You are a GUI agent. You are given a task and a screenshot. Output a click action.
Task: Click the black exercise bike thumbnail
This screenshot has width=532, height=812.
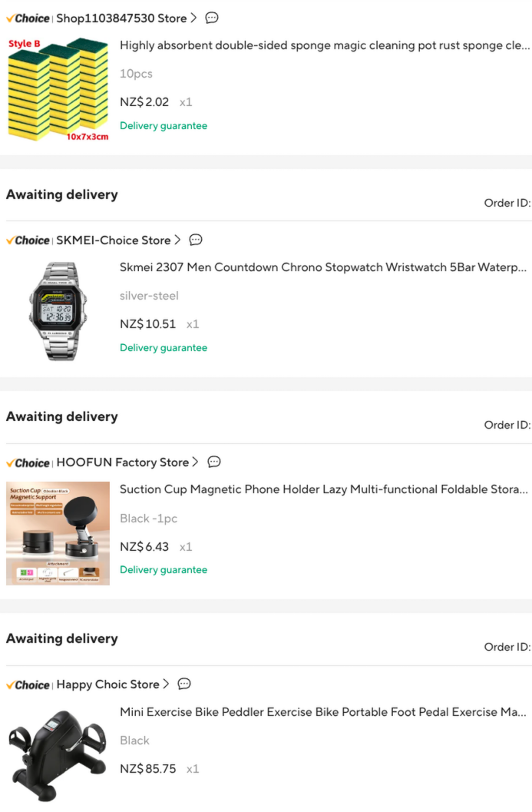pyautogui.click(x=58, y=754)
